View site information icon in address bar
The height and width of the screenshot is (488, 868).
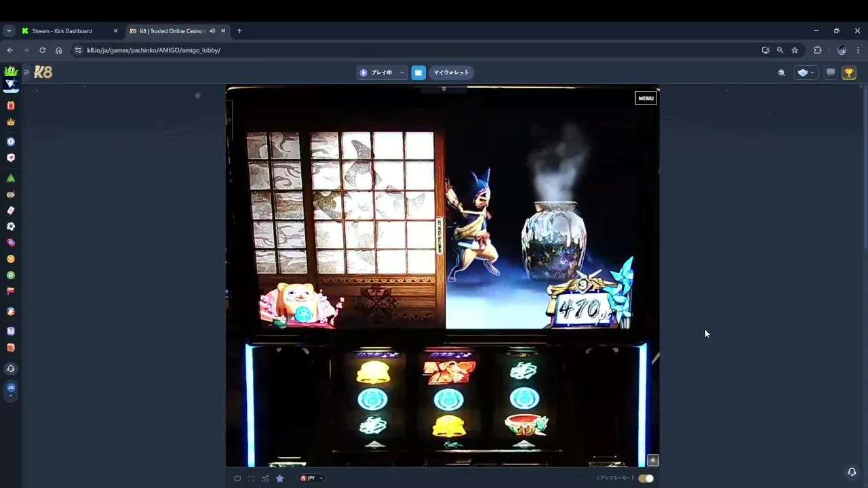click(x=78, y=50)
